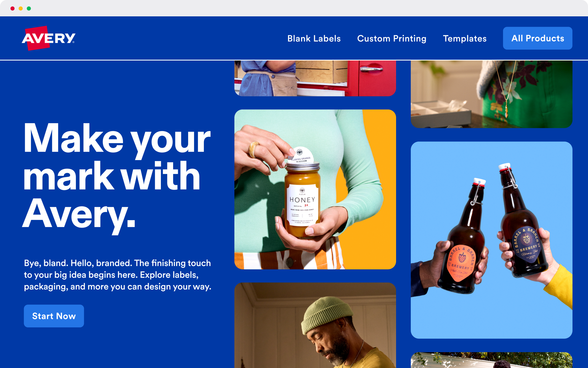Open the red cabinet apron photo
Viewport: 588px width, 368px height.
tap(315, 78)
